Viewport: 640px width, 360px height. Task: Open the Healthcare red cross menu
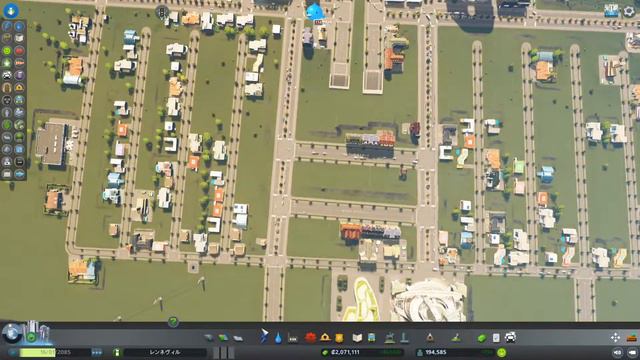click(310, 338)
